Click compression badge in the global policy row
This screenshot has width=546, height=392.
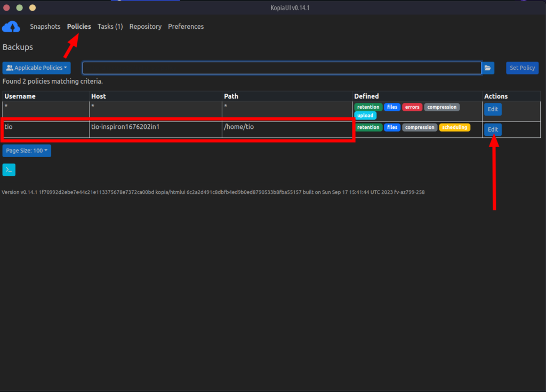(x=442, y=107)
